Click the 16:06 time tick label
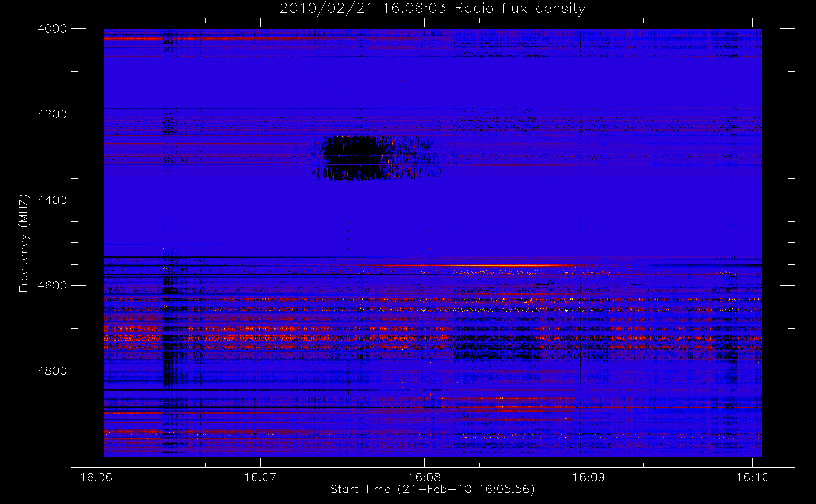 coord(96,477)
